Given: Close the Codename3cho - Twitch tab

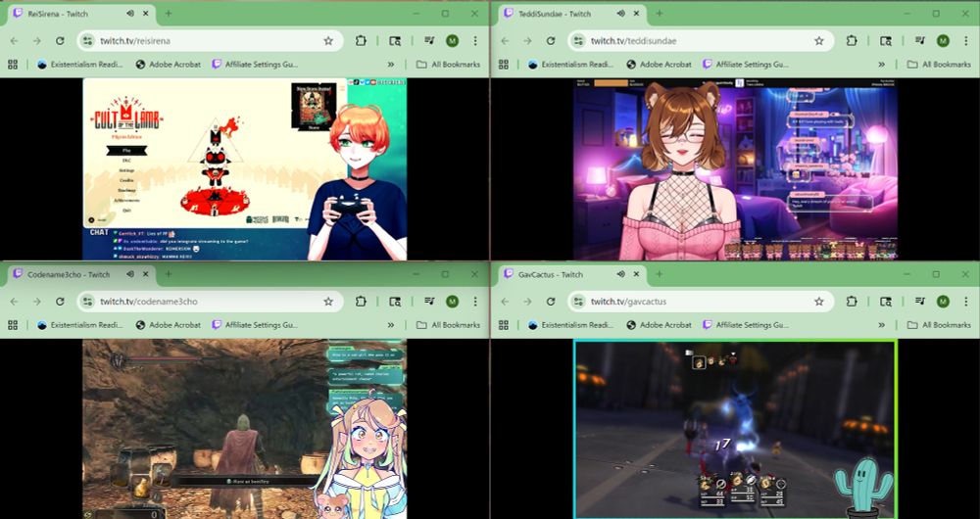Looking at the screenshot, I should pos(146,273).
